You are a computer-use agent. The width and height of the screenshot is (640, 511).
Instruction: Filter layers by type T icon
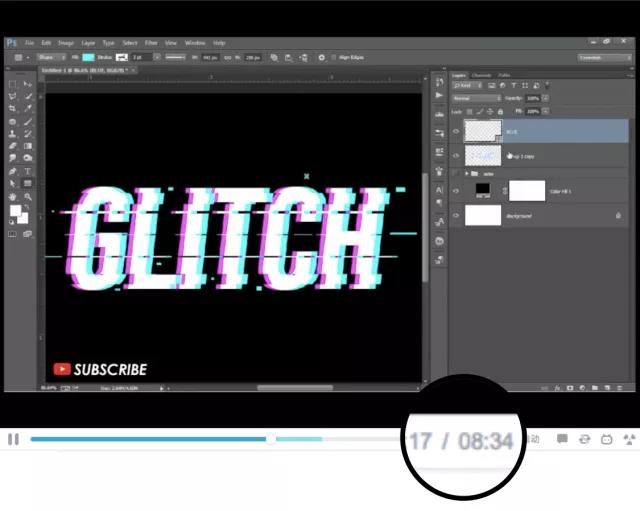(x=514, y=85)
